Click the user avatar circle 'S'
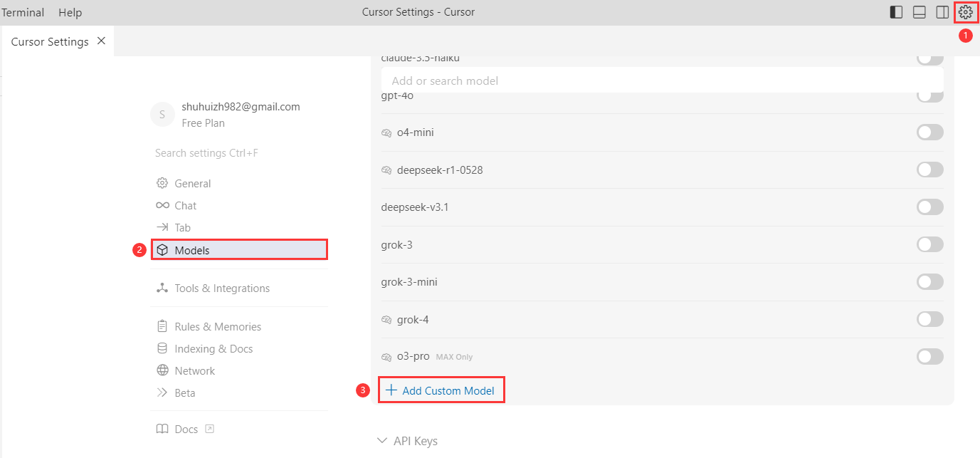The height and width of the screenshot is (458, 980). click(162, 115)
